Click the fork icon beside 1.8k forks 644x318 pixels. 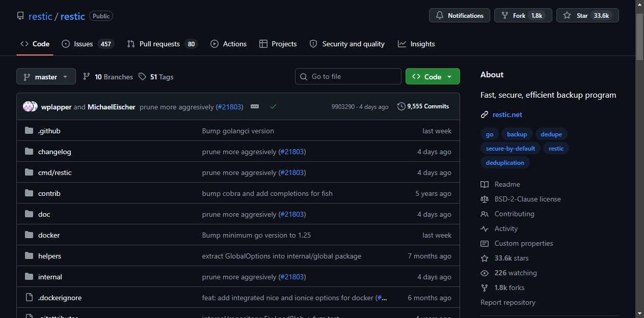[485, 287]
